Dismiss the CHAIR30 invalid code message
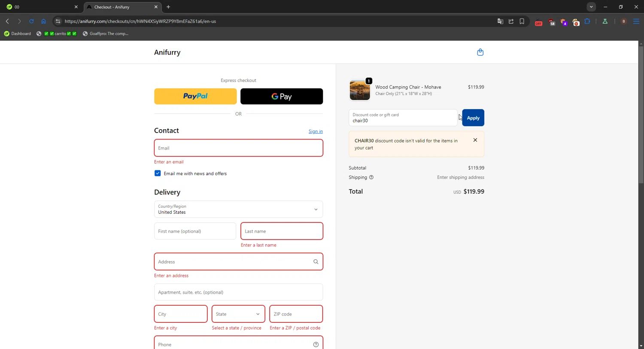This screenshot has width=644, height=349. point(475,140)
